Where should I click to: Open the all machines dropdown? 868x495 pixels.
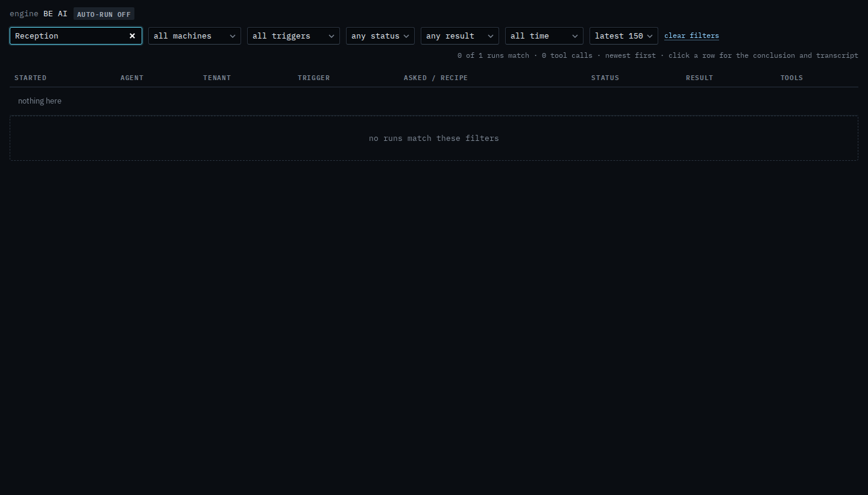(x=195, y=36)
